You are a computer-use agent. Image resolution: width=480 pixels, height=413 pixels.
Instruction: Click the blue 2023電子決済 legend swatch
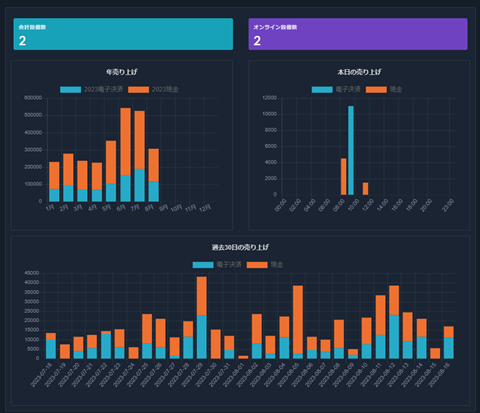70,89
